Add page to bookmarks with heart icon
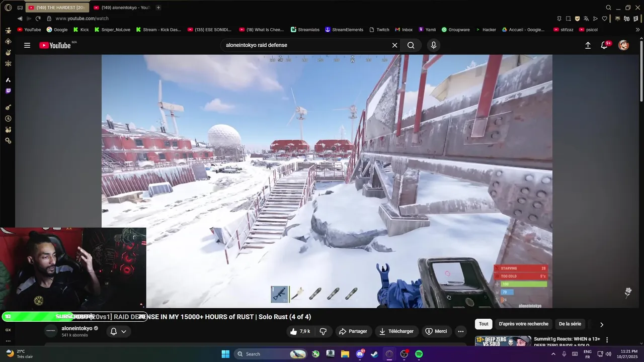Viewport: 644px width, 362px height. (x=604, y=19)
